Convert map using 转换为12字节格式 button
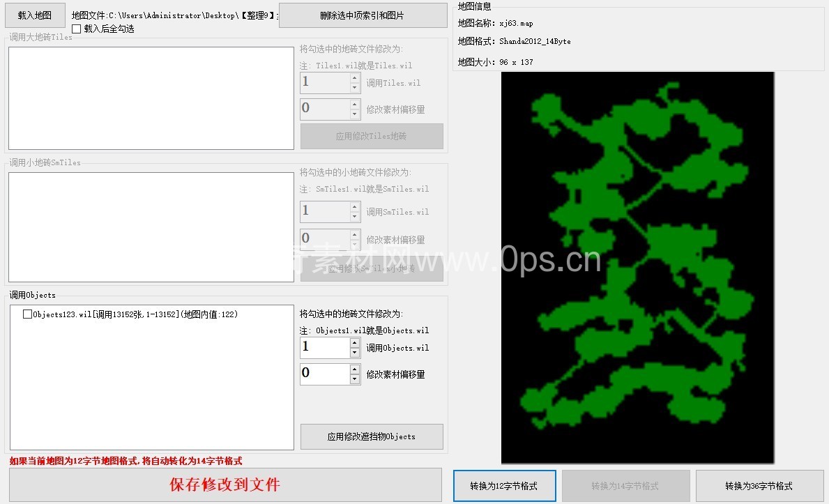Screen dimensions: 829x504 504,486
